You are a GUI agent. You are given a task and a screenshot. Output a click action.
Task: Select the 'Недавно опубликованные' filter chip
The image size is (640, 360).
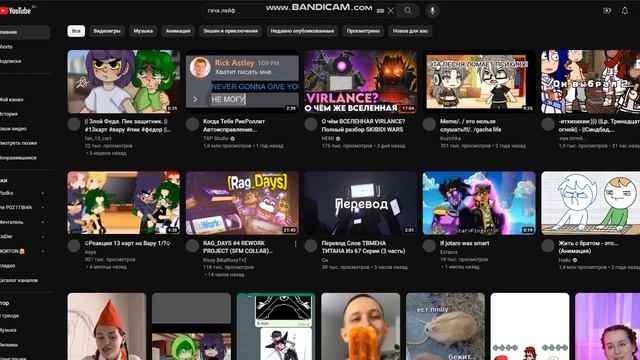(302, 31)
